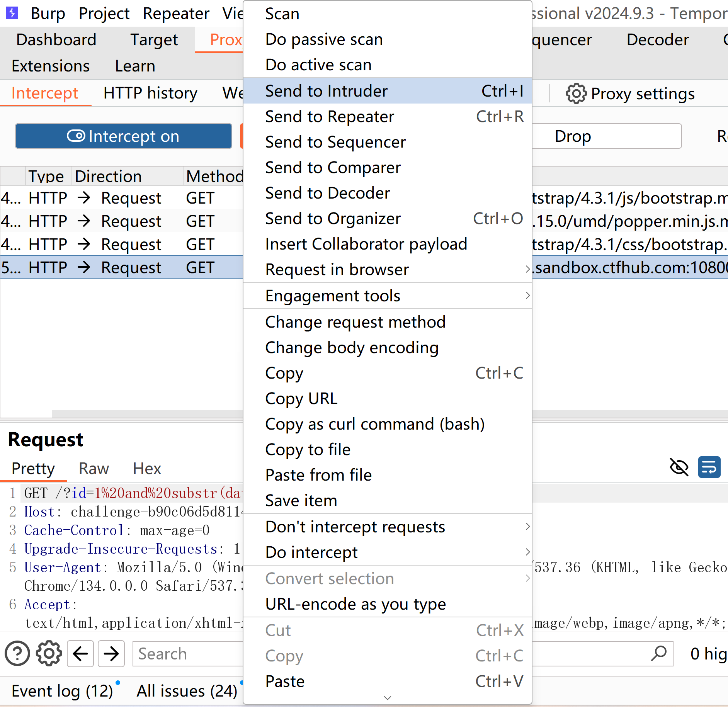Open the Event log link

point(62,691)
